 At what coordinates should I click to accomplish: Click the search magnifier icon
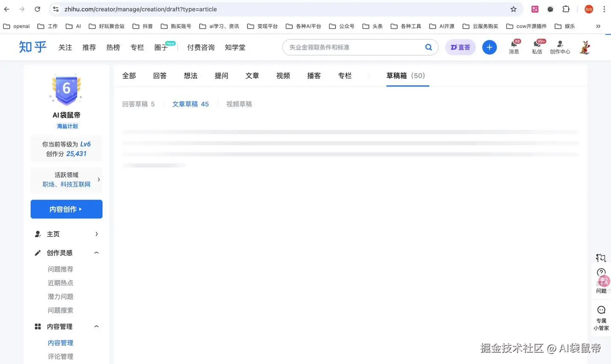tap(428, 47)
